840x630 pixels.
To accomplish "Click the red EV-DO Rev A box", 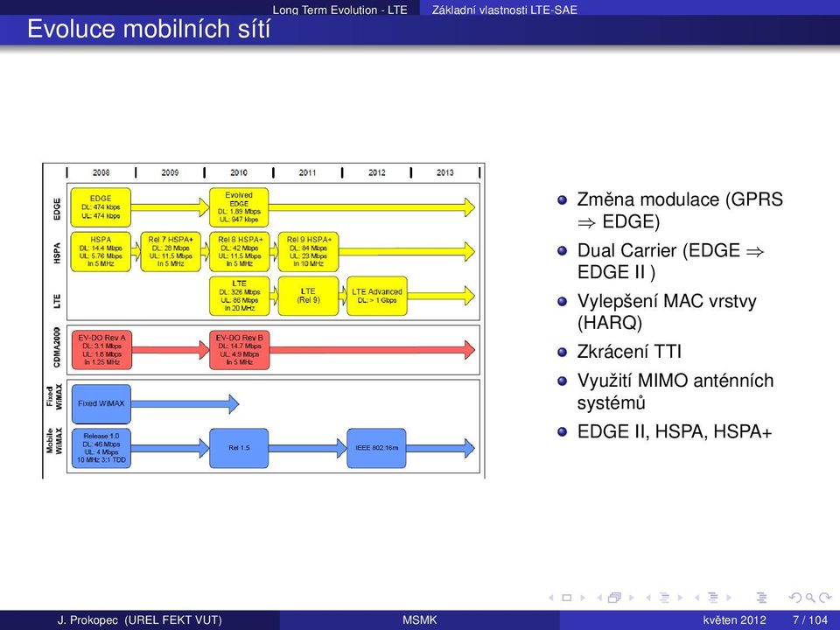I will [x=101, y=350].
